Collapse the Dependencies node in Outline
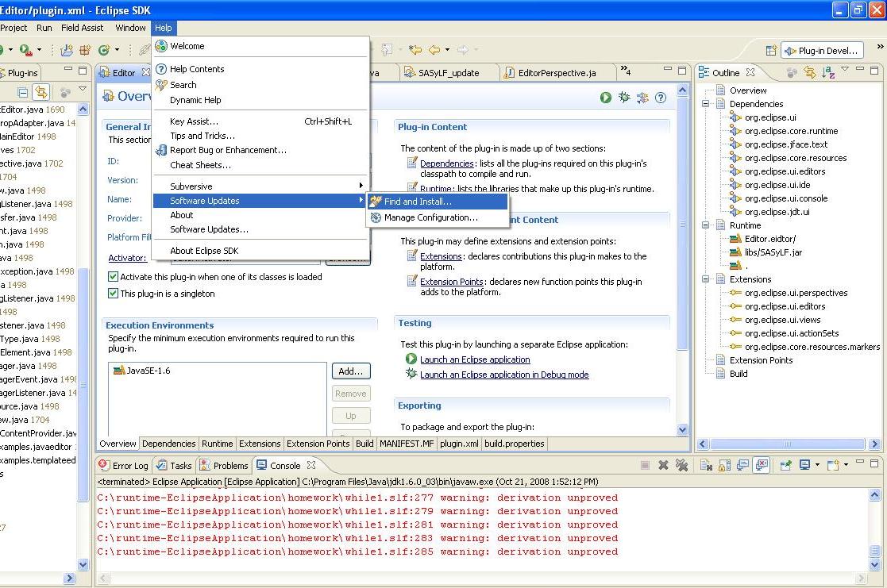 (x=706, y=104)
